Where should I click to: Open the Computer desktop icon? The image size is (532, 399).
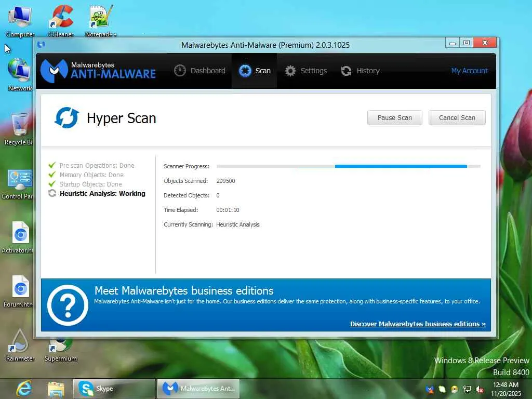click(x=20, y=21)
